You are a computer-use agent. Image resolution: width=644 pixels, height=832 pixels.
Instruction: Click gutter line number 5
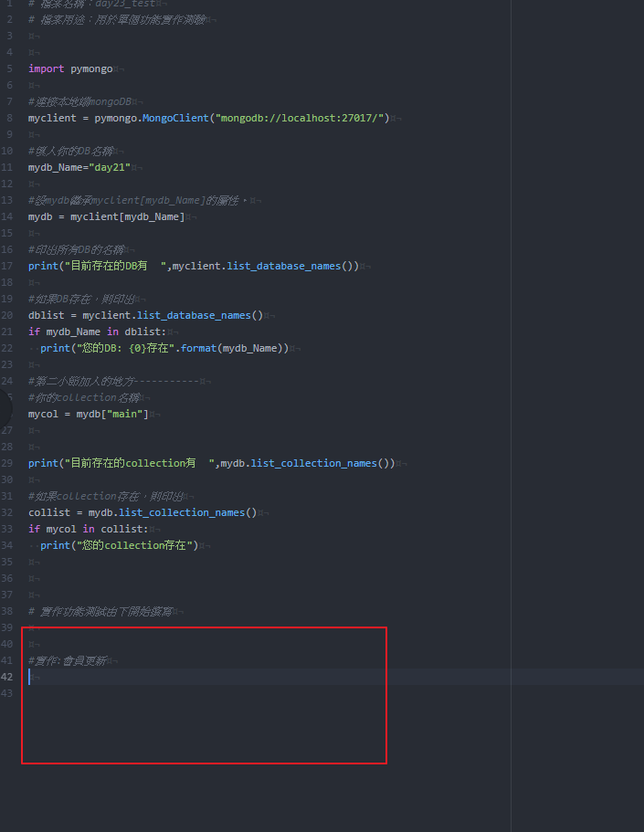(9, 68)
